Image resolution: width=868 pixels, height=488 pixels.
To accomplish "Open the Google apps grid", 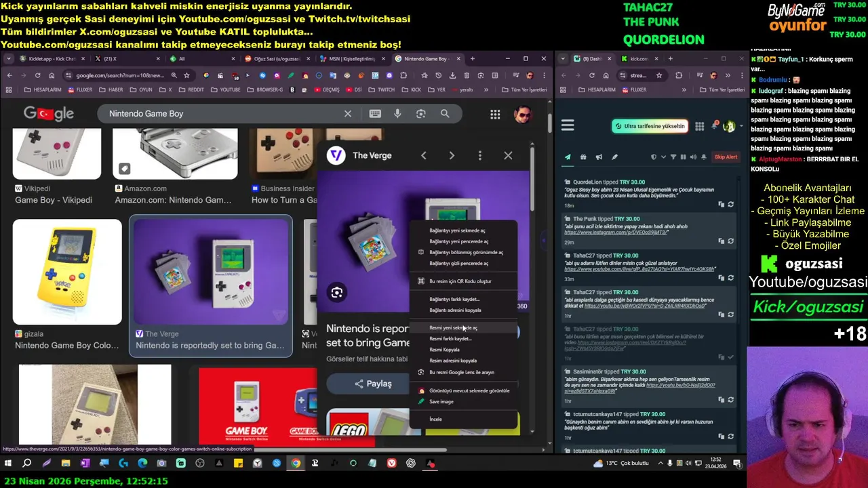I will [x=495, y=114].
